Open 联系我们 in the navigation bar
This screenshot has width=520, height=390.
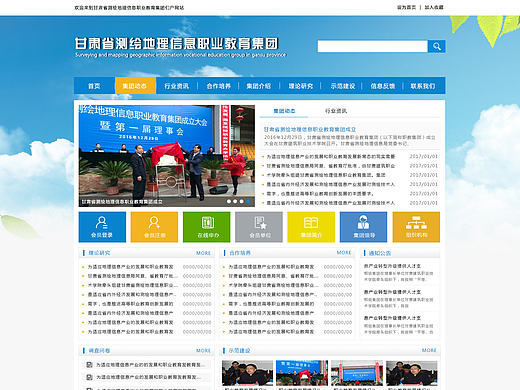(x=423, y=86)
